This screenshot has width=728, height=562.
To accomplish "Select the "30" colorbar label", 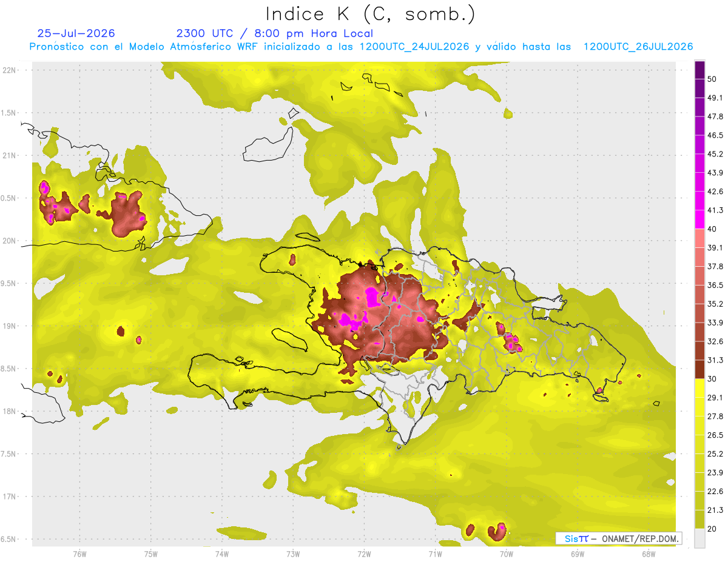I will coord(712,379).
